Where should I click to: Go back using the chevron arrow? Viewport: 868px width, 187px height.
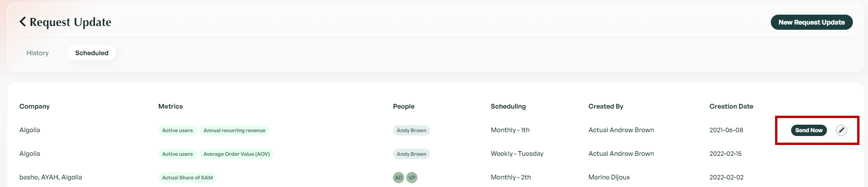tap(23, 22)
